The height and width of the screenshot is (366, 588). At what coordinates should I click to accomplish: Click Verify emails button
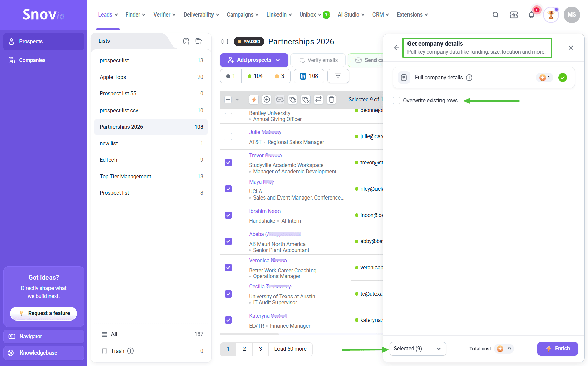(318, 60)
